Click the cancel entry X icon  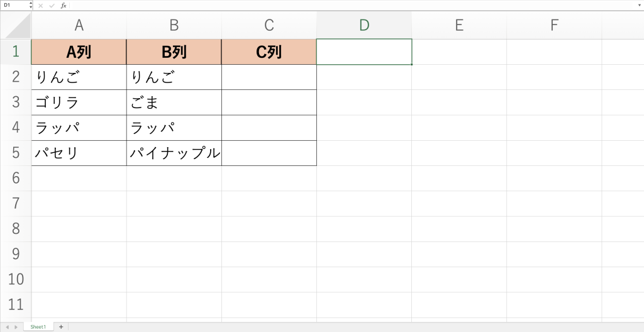pos(41,5)
